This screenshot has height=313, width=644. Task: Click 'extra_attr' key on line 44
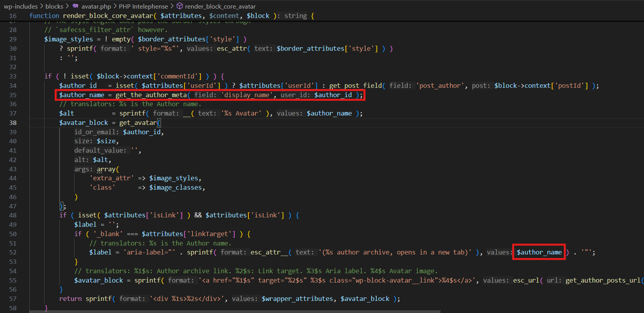point(111,178)
